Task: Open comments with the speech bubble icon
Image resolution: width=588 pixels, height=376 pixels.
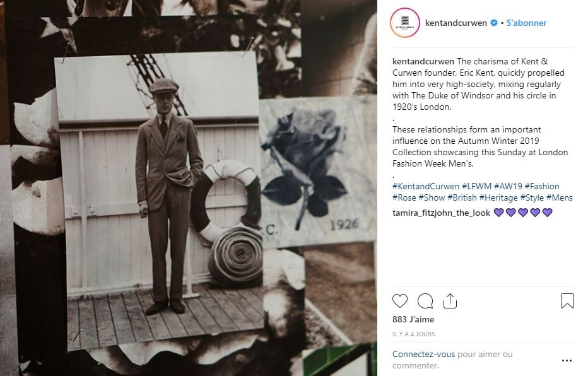Action: tap(425, 301)
